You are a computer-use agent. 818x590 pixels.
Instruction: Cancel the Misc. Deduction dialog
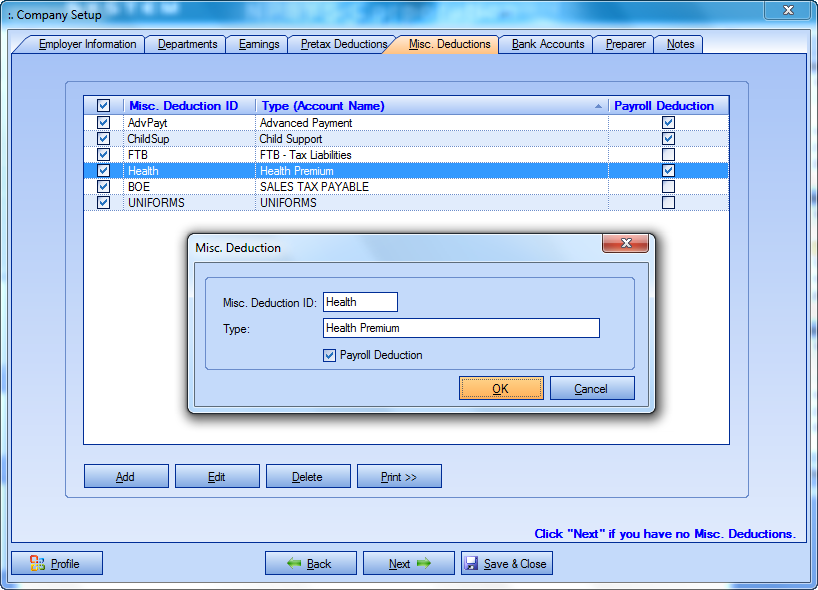point(591,389)
